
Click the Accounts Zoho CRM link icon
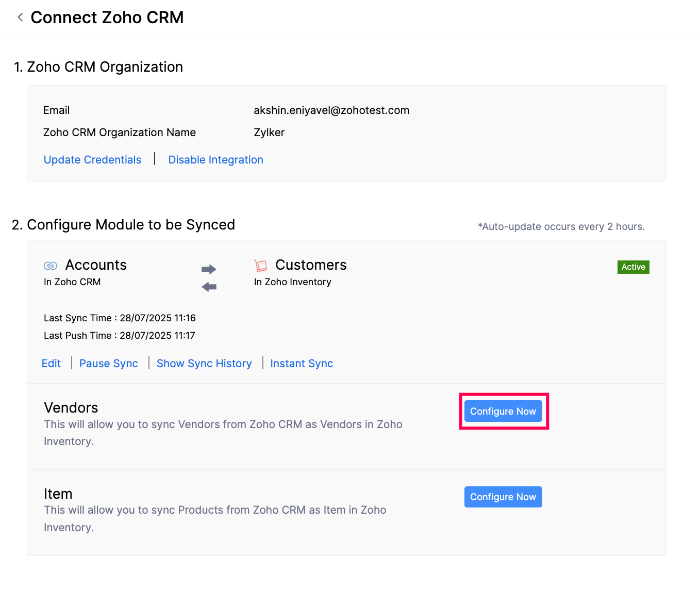click(51, 266)
